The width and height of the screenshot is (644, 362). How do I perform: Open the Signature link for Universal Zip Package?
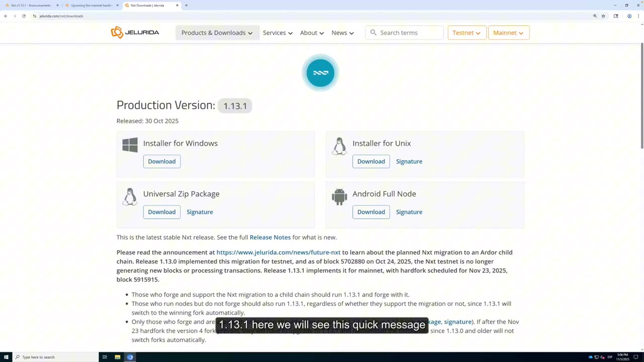pos(200,212)
